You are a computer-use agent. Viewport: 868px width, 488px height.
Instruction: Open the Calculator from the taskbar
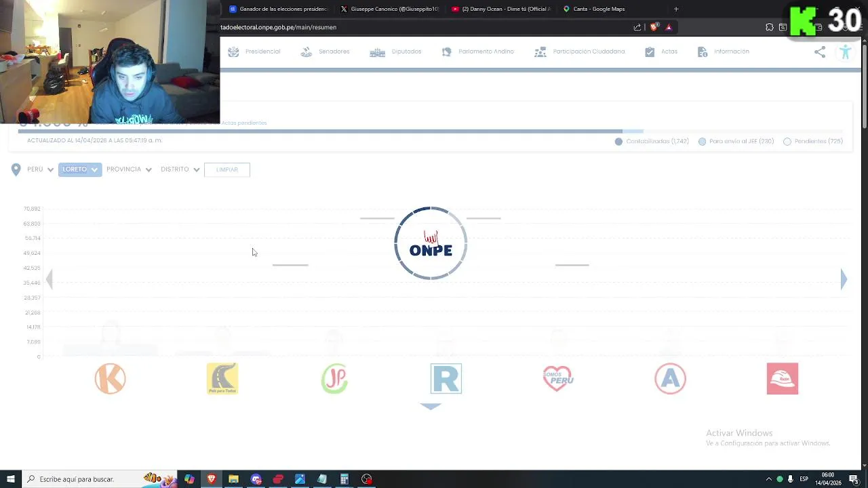(344, 479)
